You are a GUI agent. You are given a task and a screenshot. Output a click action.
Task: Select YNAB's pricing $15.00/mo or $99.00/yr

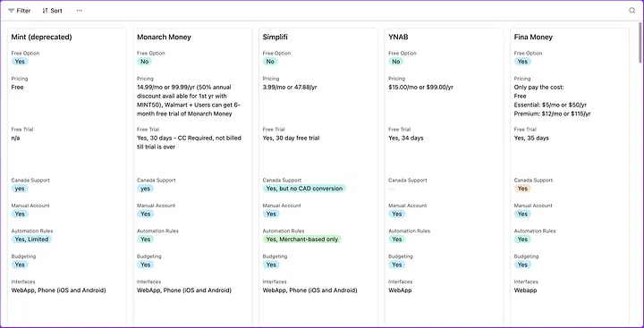pyautogui.click(x=422, y=87)
